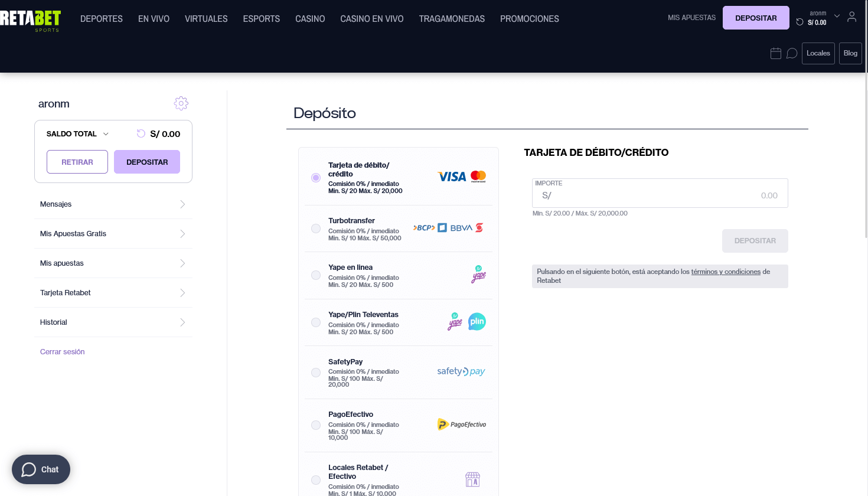The image size is (868, 496).
Task: Click the Depósito page heading
Action: tap(325, 113)
